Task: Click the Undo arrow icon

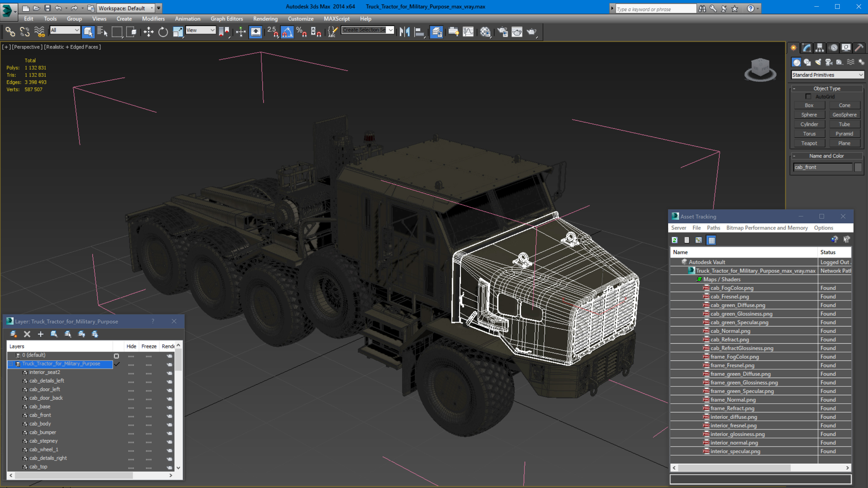Action: (x=58, y=8)
